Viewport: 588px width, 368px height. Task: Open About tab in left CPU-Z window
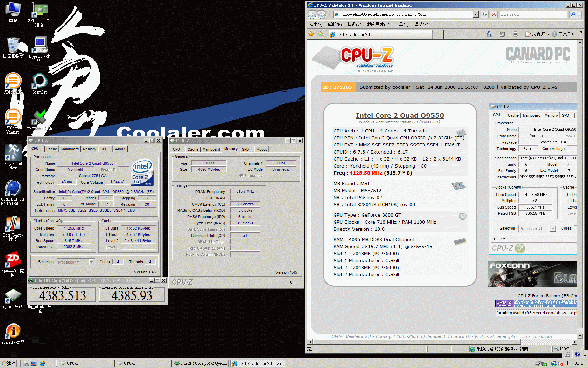tap(120, 149)
